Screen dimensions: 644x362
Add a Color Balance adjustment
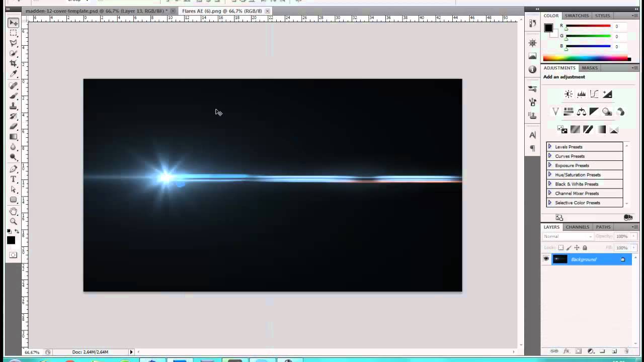[x=582, y=112]
